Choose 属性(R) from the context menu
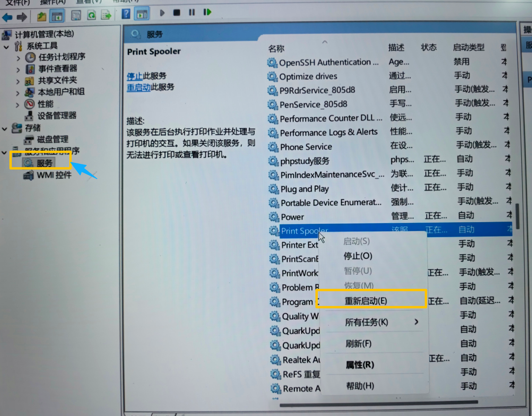Image resolution: width=532 pixels, height=416 pixels. tap(360, 365)
